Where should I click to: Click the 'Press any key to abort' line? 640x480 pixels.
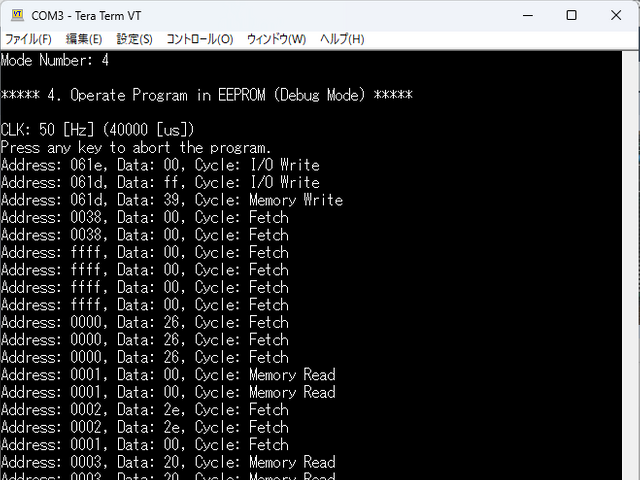point(136,147)
